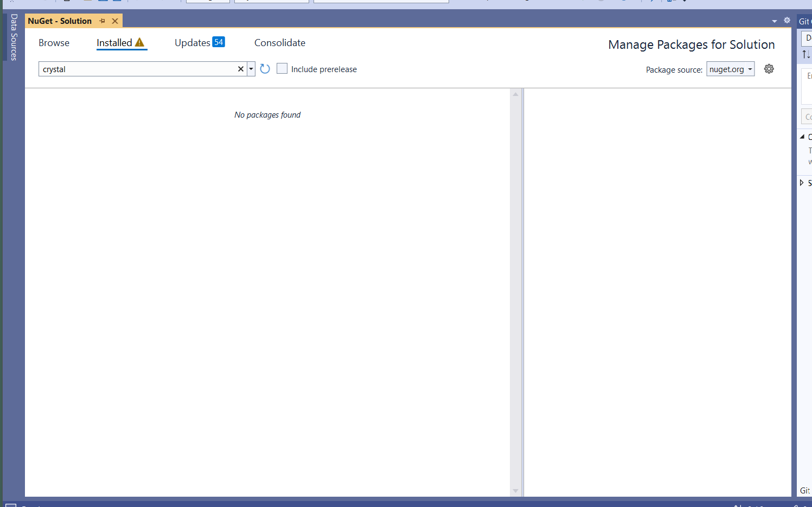Open NuGet package source settings gear
The width and height of the screenshot is (812, 507).
coord(769,69)
